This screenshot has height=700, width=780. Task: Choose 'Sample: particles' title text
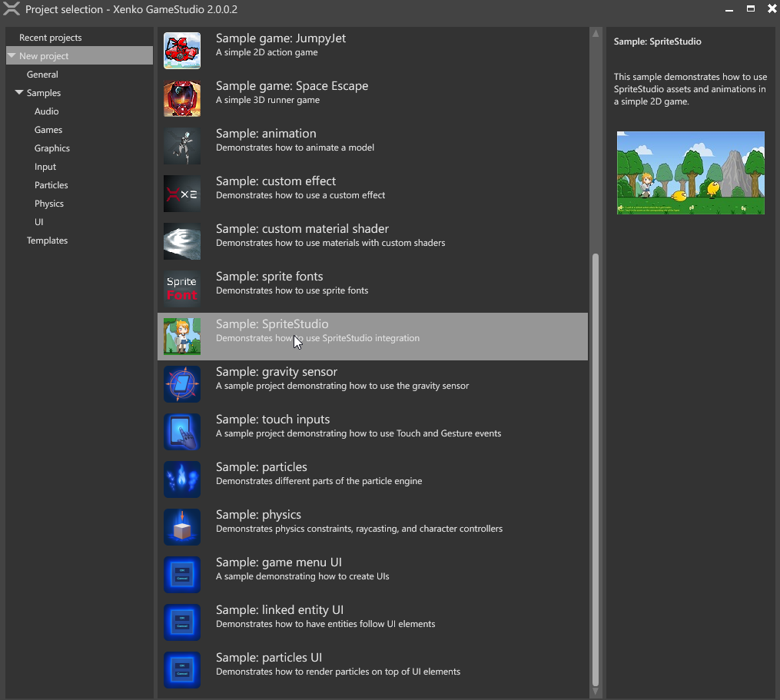tap(261, 466)
